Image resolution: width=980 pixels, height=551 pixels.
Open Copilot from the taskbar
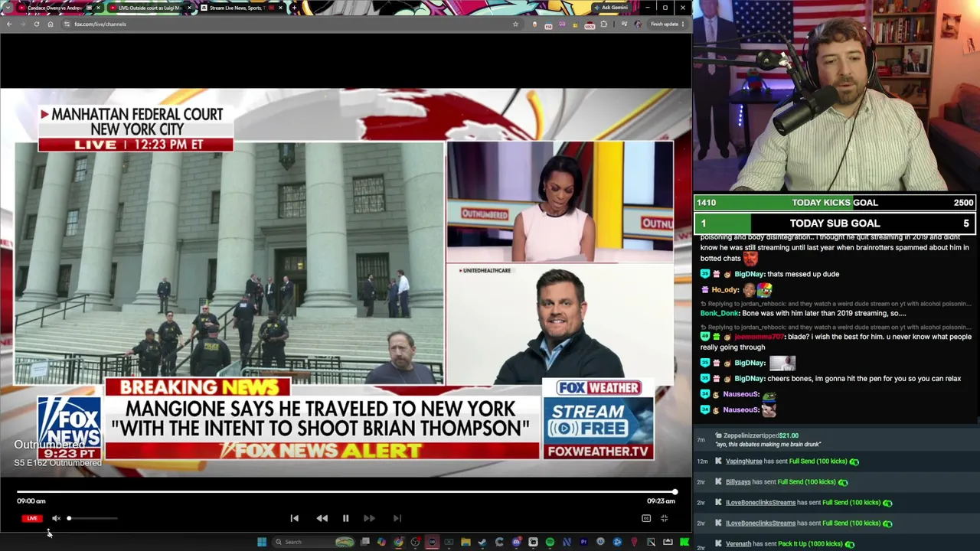(x=381, y=542)
